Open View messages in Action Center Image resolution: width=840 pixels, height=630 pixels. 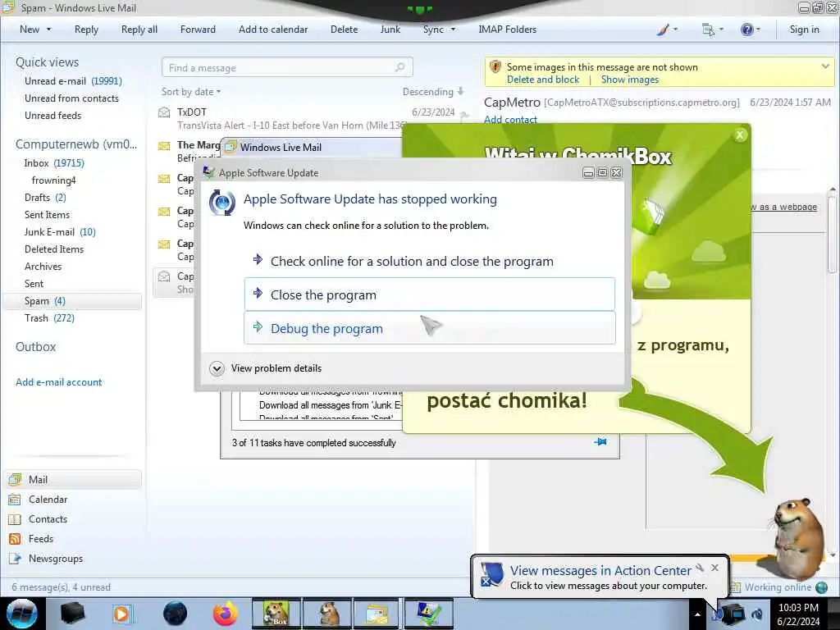coord(600,571)
